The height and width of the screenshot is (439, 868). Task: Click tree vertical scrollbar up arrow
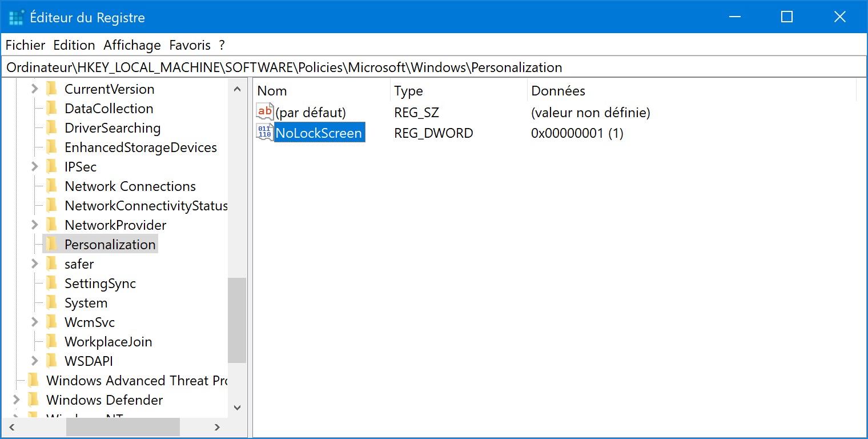(x=237, y=89)
